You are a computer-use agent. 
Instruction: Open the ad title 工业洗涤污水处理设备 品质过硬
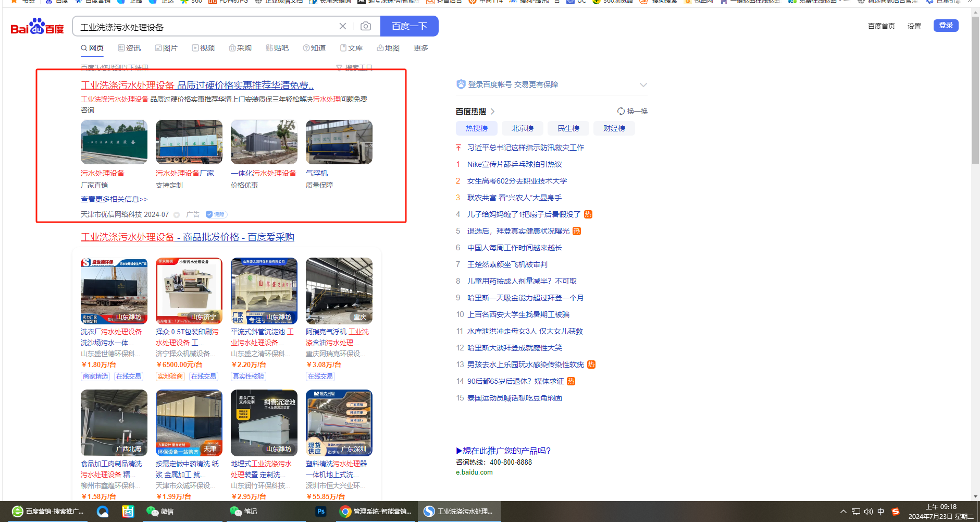197,86
